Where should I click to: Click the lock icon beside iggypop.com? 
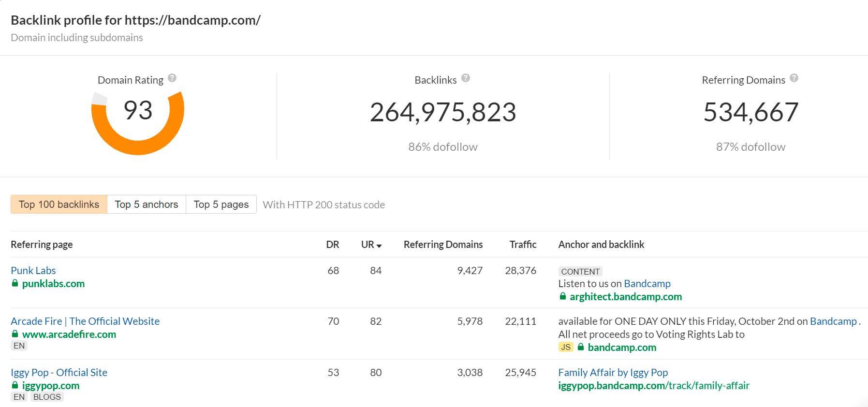point(15,385)
